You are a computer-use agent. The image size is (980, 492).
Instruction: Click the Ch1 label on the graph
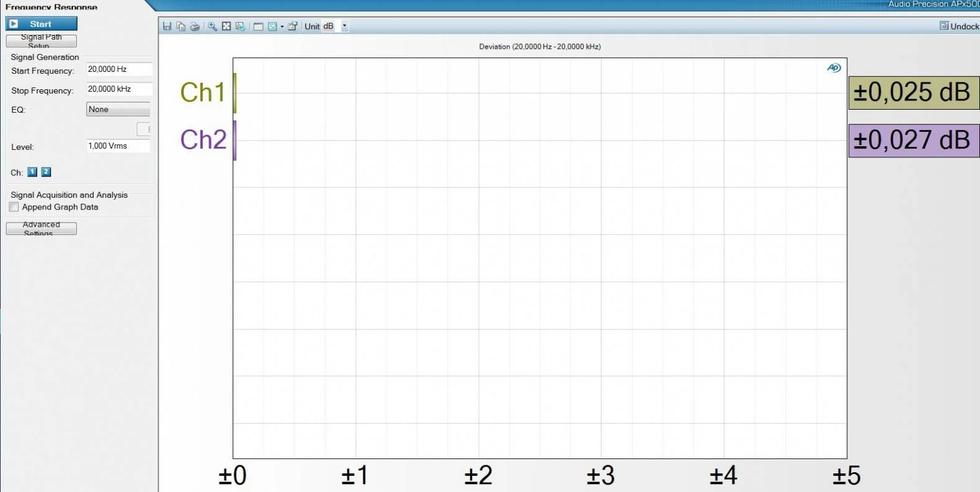(203, 92)
